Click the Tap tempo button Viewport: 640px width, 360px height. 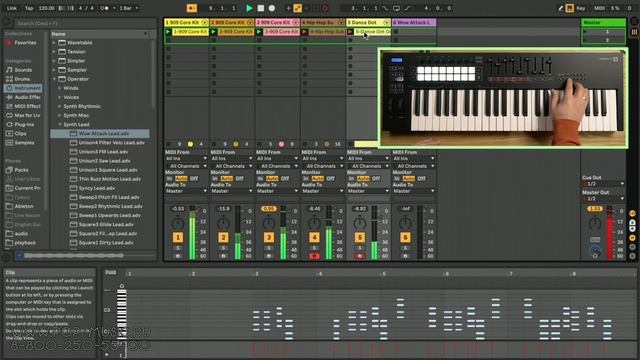point(29,8)
